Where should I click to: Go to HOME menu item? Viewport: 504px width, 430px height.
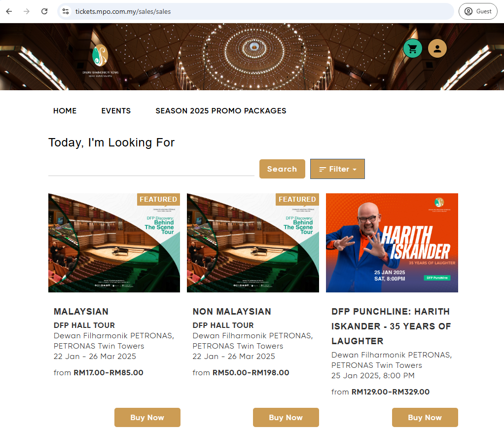pyautogui.click(x=65, y=111)
